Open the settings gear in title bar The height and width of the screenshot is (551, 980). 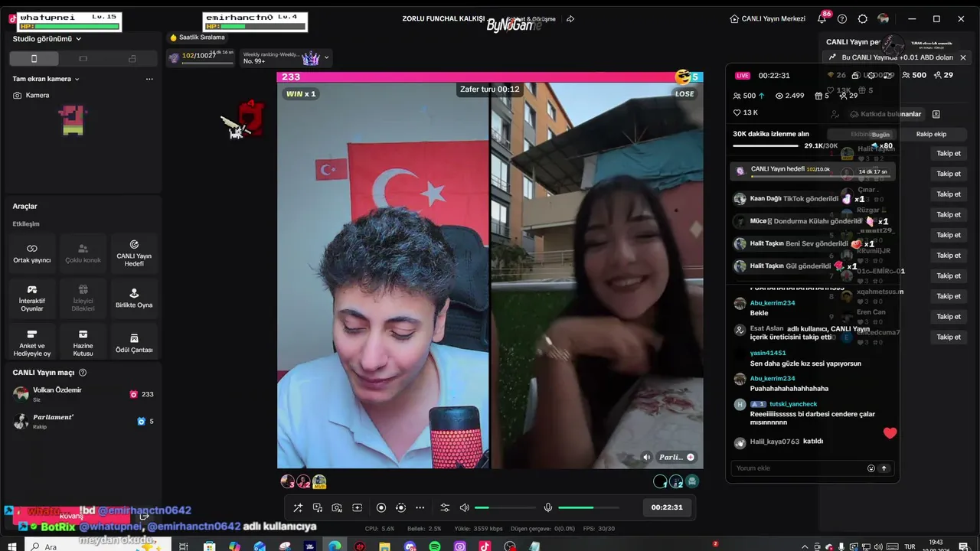tap(863, 19)
